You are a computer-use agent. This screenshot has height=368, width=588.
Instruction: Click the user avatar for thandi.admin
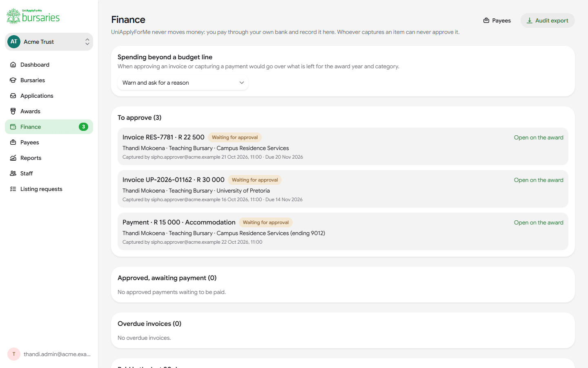[x=14, y=354]
